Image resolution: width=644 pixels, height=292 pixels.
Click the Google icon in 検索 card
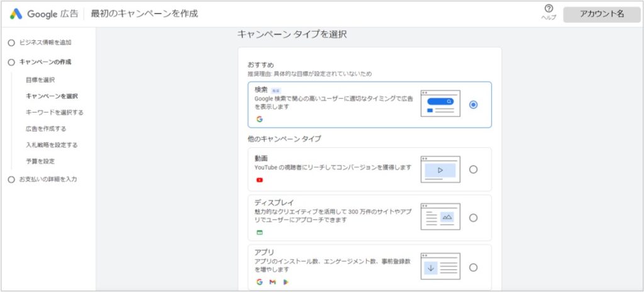259,120
